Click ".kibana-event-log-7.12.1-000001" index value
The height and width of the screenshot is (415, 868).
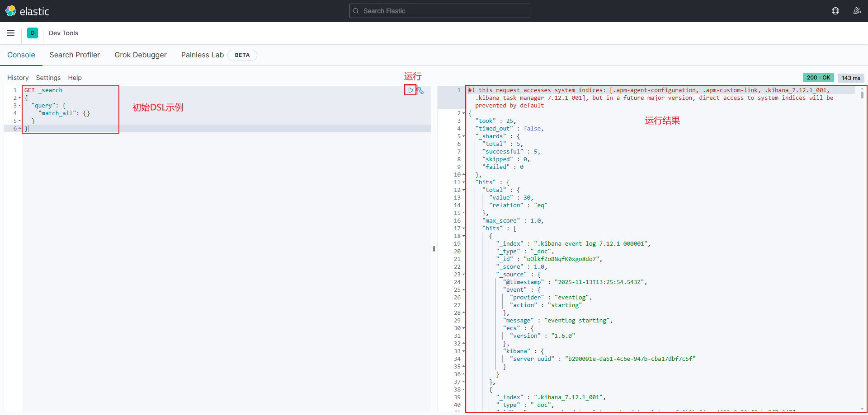(x=590, y=244)
